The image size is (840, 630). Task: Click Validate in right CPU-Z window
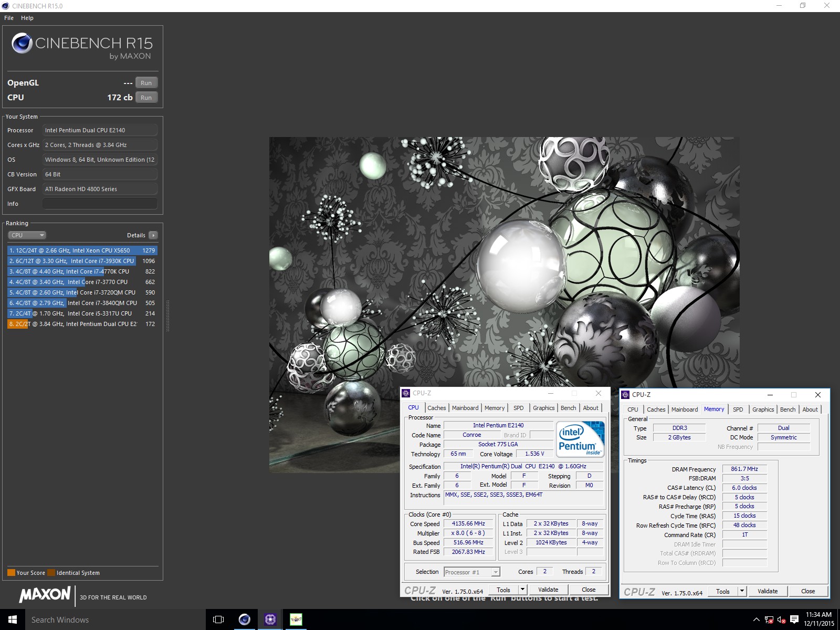coord(768,591)
